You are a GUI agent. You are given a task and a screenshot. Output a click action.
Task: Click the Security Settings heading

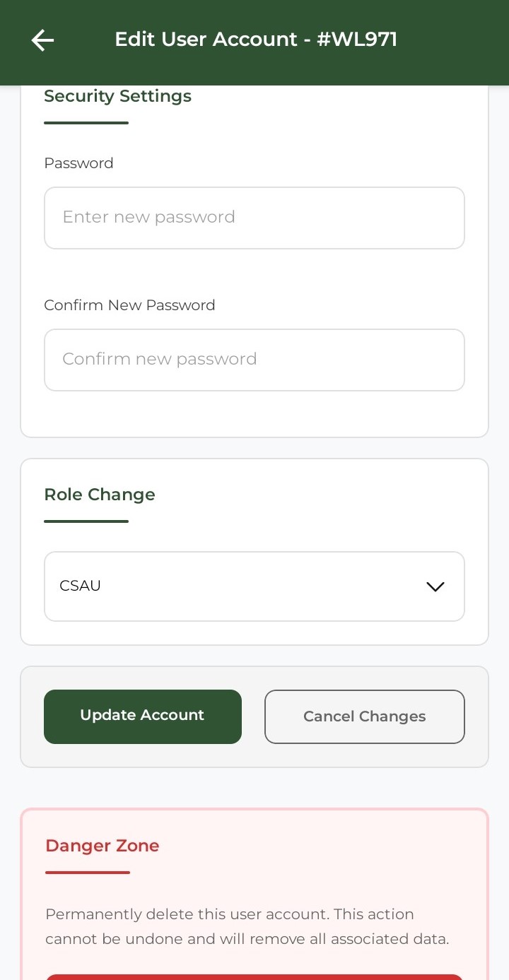(x=117, y=96)
